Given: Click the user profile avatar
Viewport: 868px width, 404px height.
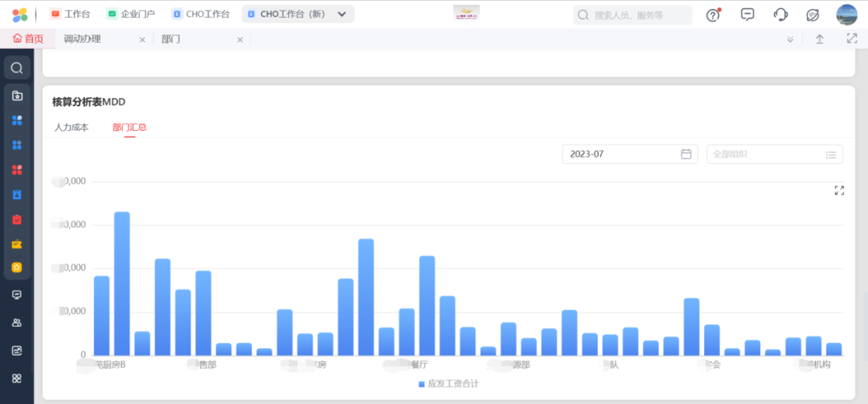Looking at the screenshot, I should [x=847, y=14].
